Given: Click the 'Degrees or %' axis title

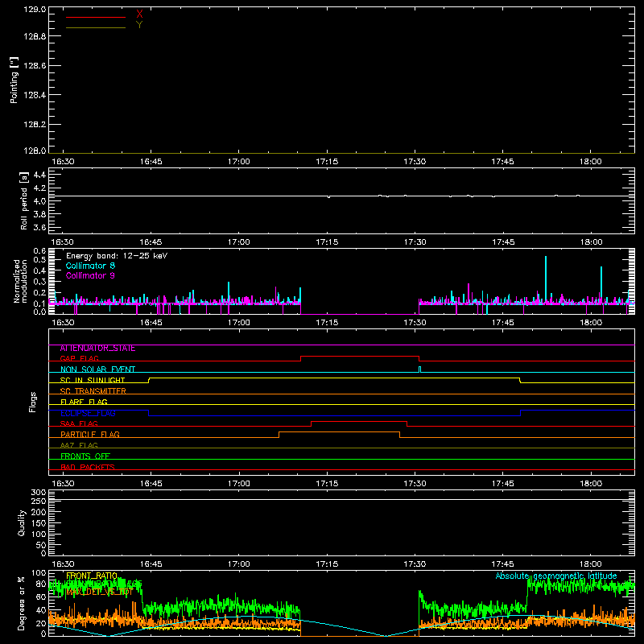Looking at the screenshot, I should pos(21,603).
